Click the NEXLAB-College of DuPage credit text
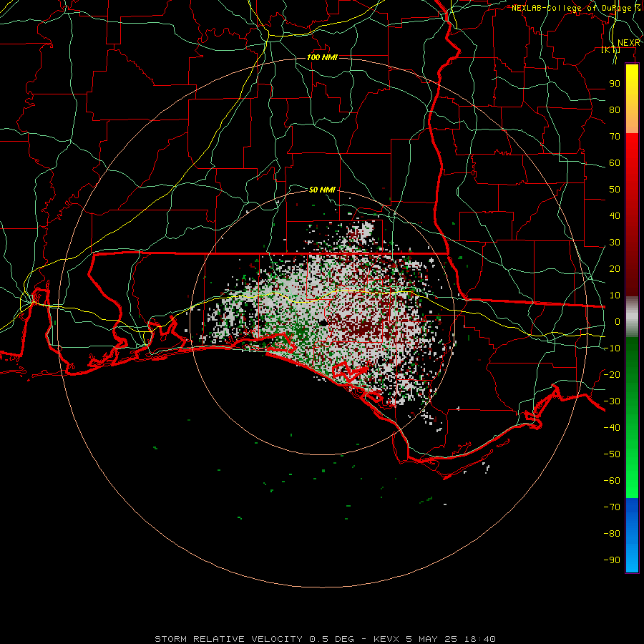This screenshot has height=644, width=644. [x=576, y=8]
